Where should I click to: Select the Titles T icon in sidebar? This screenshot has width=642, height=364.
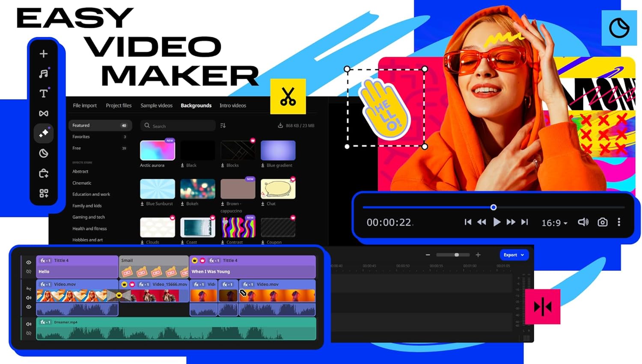pyautogui.click(x=44, y=93)
